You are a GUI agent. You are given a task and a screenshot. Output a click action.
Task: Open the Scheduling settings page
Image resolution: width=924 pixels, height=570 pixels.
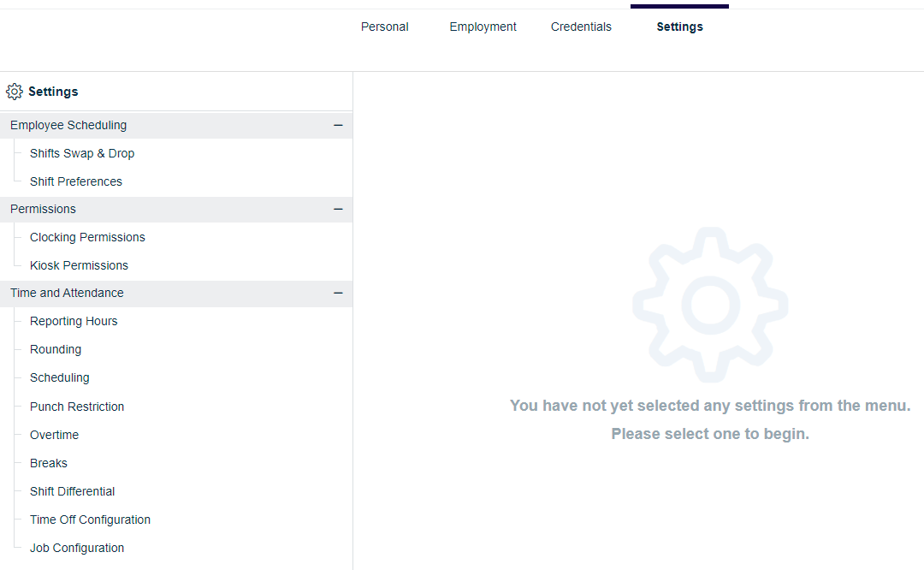(x=60, y=377)
